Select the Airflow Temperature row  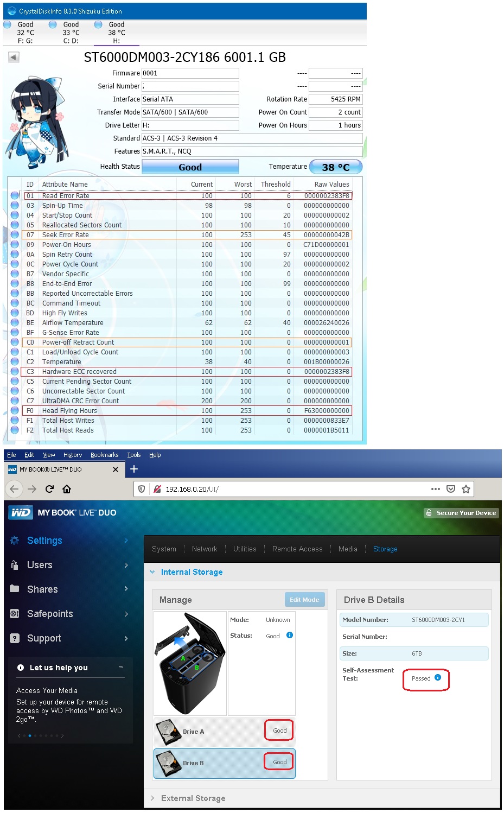pos(187,323)
